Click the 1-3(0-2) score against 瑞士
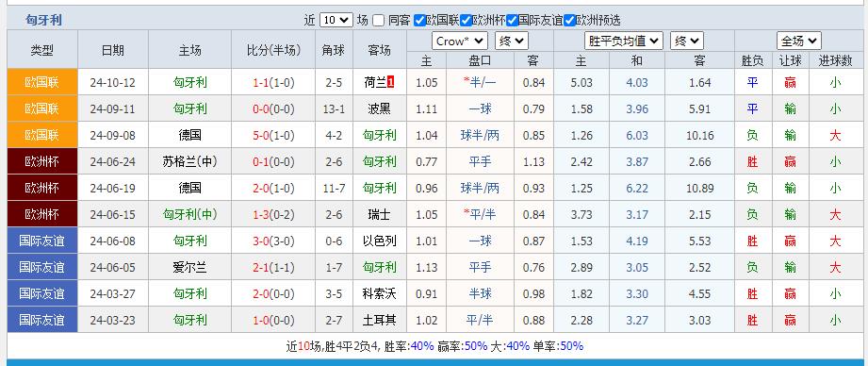Screen dimensions: 868x366 (273, 215)
